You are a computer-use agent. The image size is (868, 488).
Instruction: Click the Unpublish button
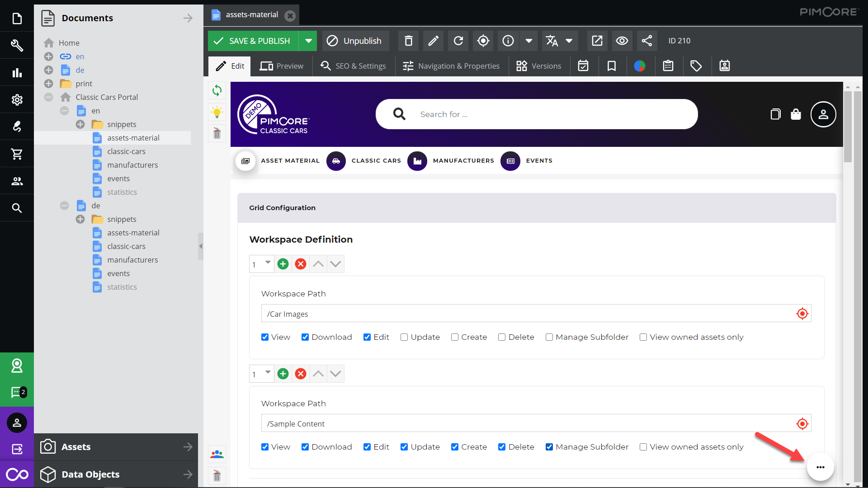354,41
